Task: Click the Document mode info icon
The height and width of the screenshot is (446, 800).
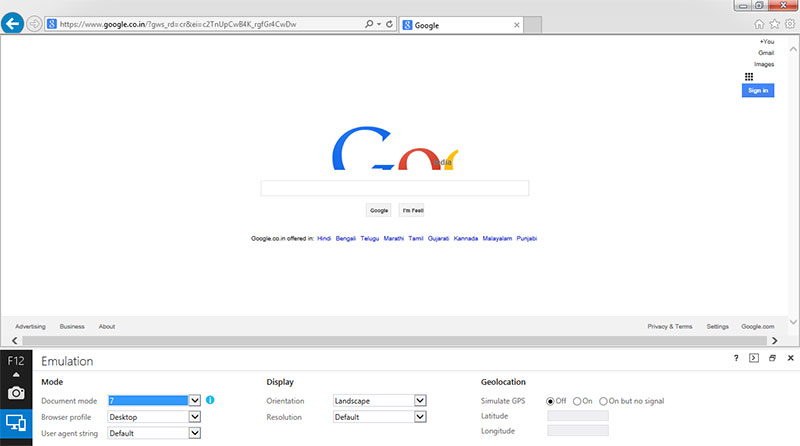Action: click(x=210, y=400)
